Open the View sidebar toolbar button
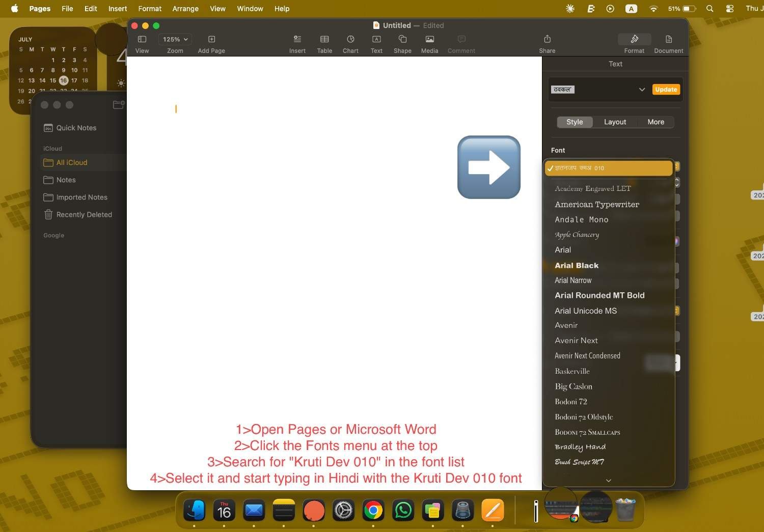764x532 pixels. coord(142,39)
